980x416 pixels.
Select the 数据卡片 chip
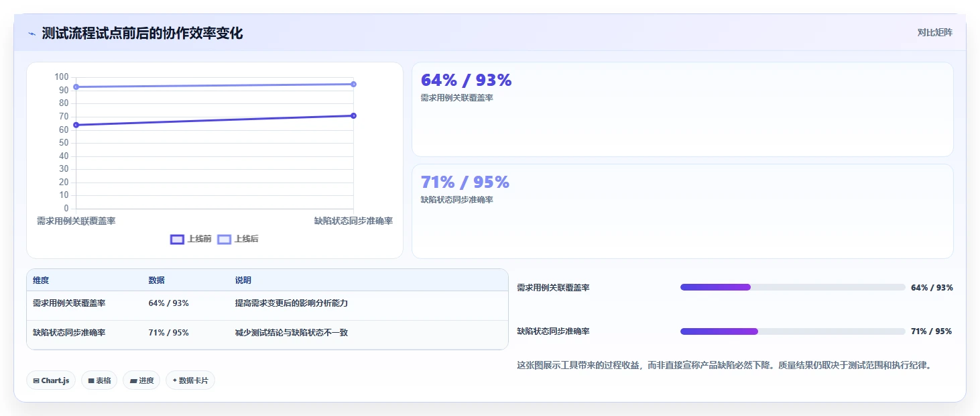[x=190, y=380]
